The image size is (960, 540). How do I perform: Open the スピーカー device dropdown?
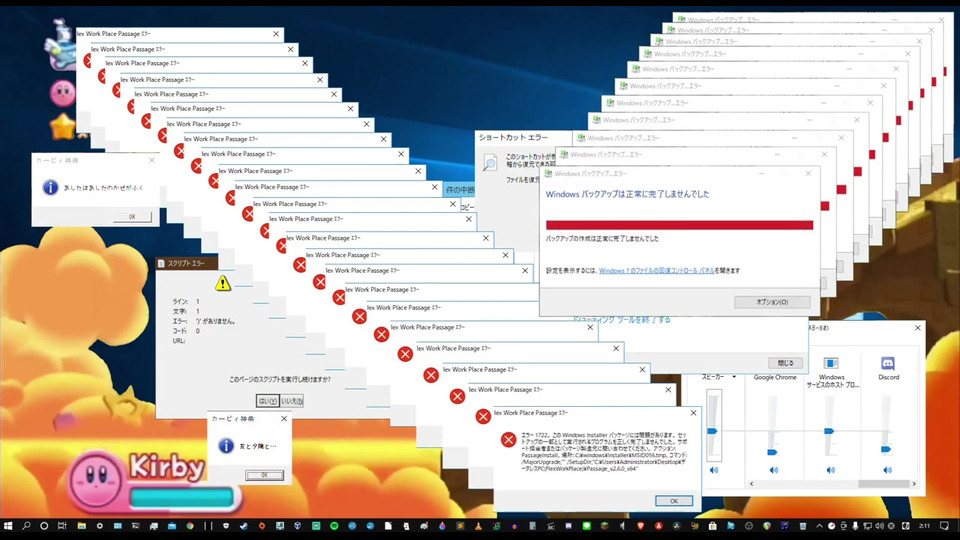point(734,377)
